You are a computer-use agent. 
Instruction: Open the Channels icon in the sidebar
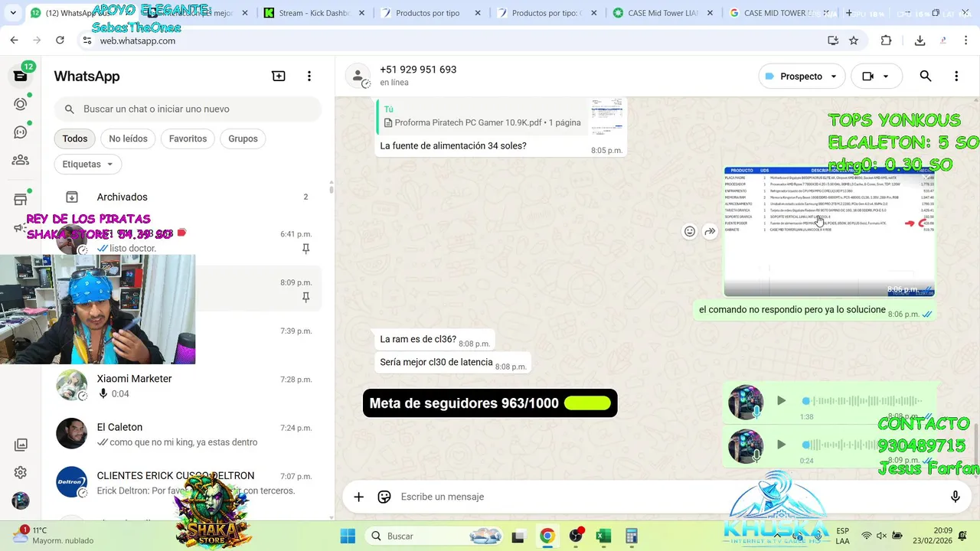(x=21, y=132)
